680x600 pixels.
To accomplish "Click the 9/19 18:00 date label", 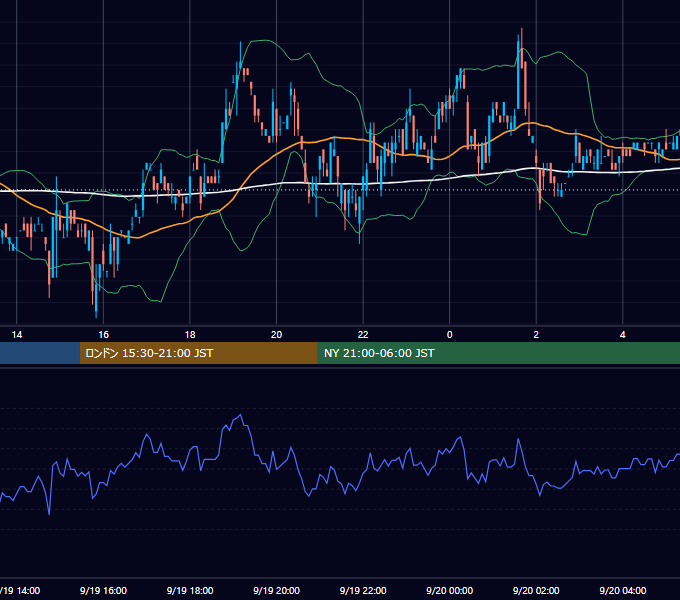I will pos(190,590).
